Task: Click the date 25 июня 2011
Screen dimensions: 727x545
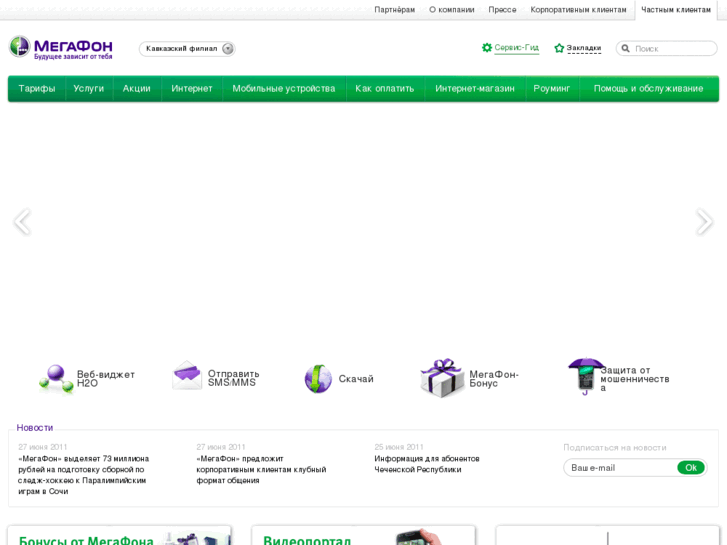Action: click(399, 447)
